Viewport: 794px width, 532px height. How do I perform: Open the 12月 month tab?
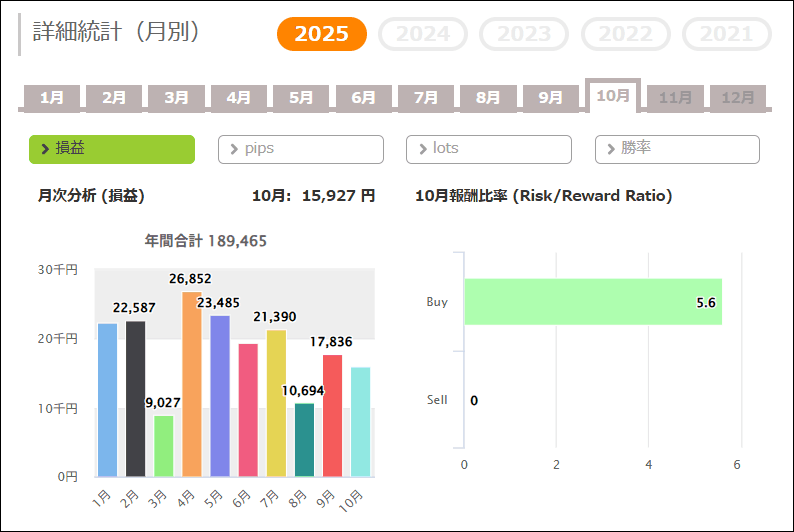(738, 98)
